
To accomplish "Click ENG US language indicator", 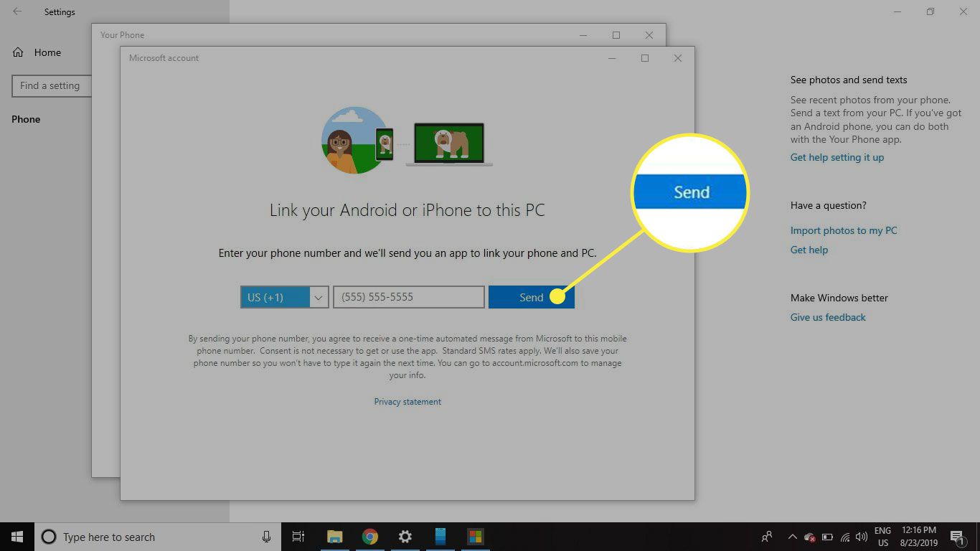I will point(882,537).
